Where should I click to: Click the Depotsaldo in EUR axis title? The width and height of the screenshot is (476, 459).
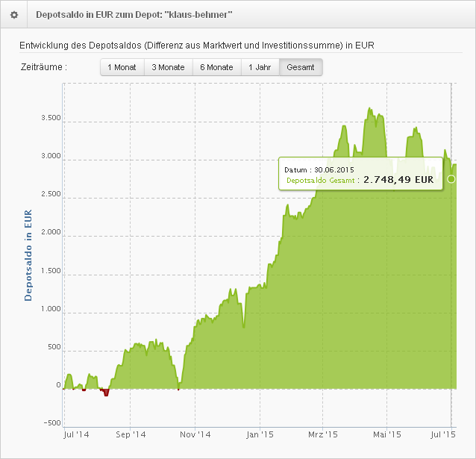pos(28,255)
